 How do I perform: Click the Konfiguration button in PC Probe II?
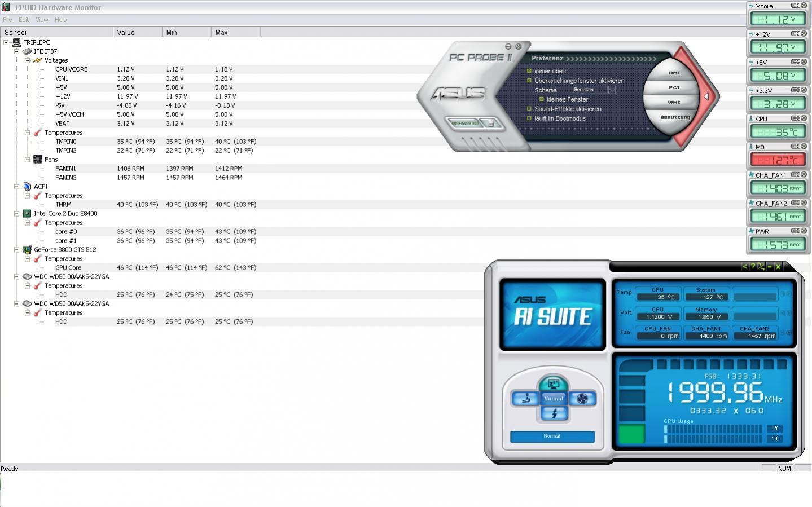(466, 123)
